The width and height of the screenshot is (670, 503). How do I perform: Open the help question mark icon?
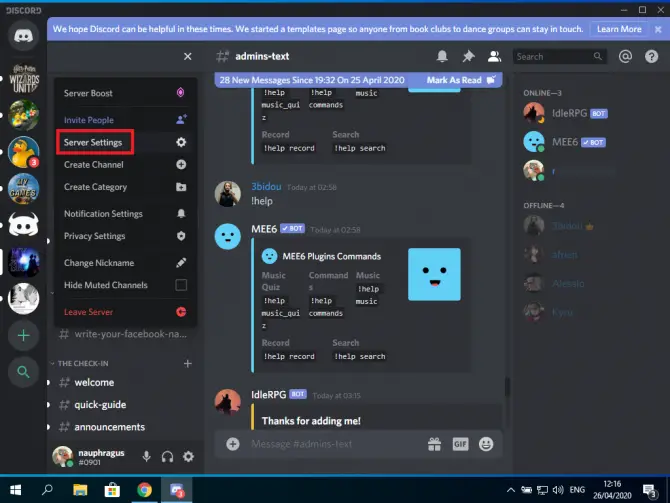[x=652, y=56]
